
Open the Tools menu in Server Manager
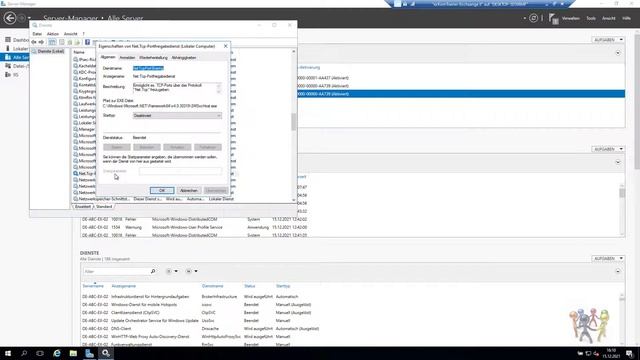591,18
